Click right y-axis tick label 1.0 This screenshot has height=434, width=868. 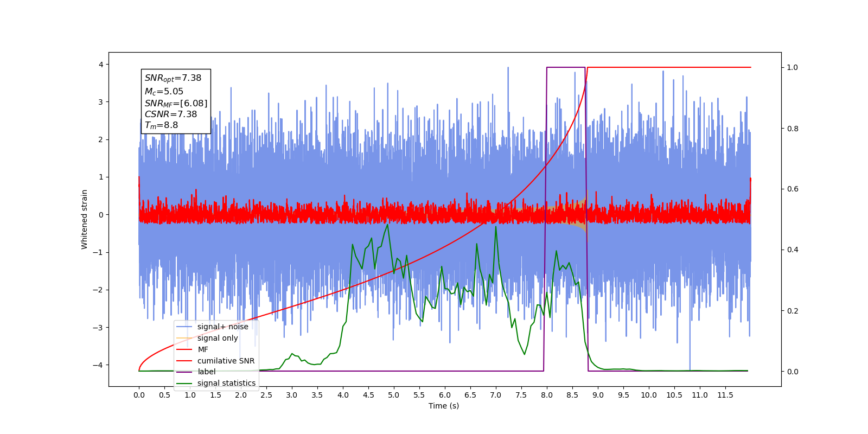793,67
